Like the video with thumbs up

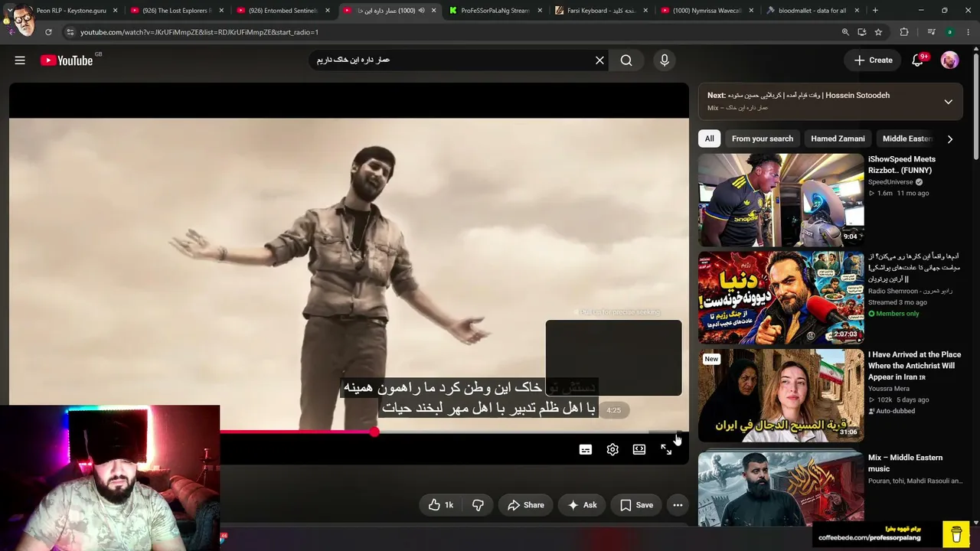(441, 505)
